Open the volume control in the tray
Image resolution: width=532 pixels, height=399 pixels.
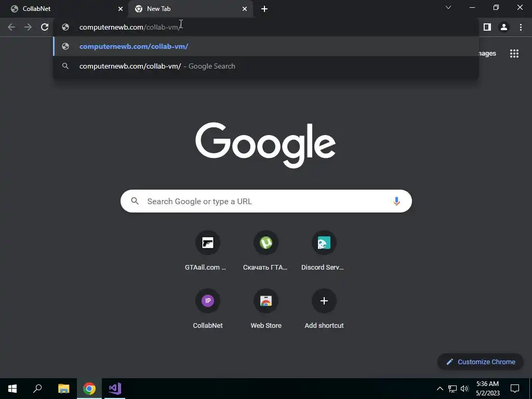coord(465,389)
